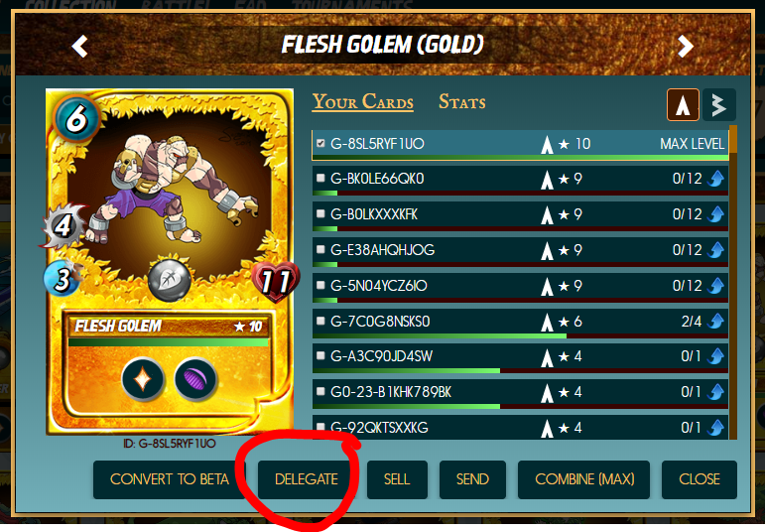Select the regular foil filter icon
Viewport: 765px width, 532px height.
click(x=683, y=104)
